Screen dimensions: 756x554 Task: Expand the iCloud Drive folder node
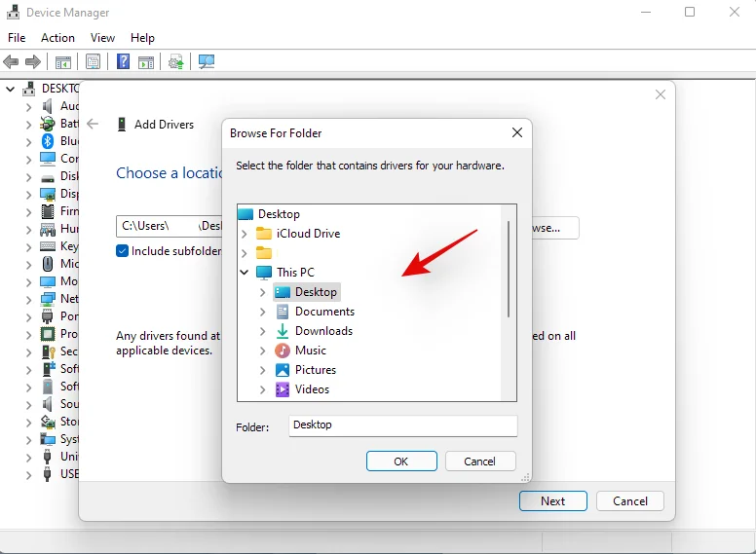pos(245,234)
